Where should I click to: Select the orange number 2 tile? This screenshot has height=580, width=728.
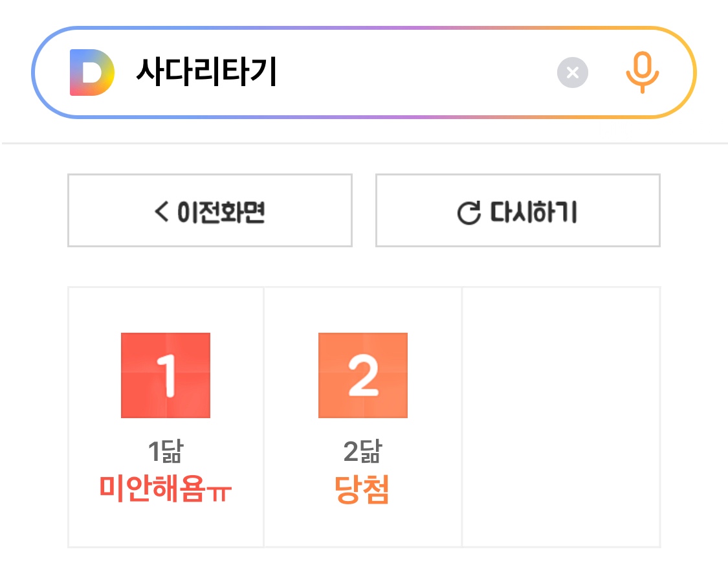pos(363,375)
